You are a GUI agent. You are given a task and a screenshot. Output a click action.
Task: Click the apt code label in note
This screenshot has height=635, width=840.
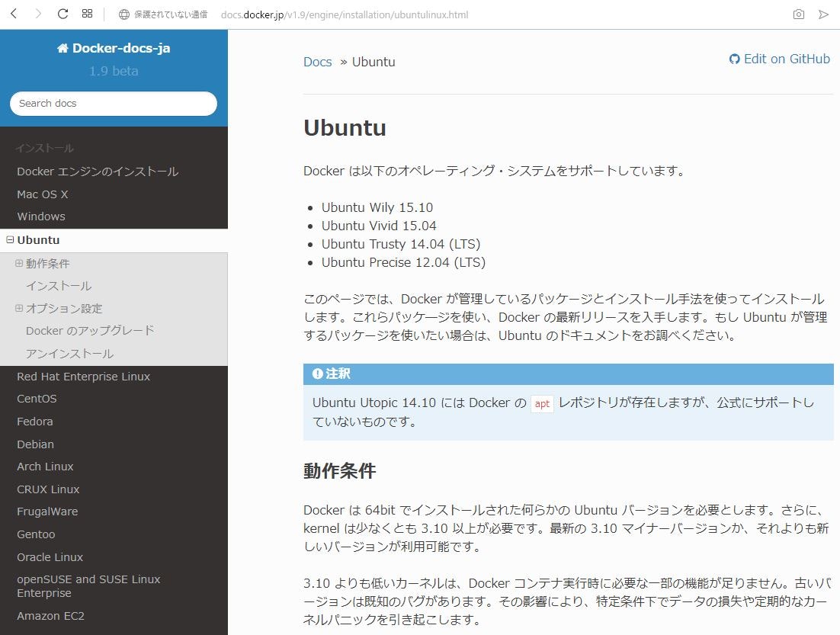pos(542,403)
